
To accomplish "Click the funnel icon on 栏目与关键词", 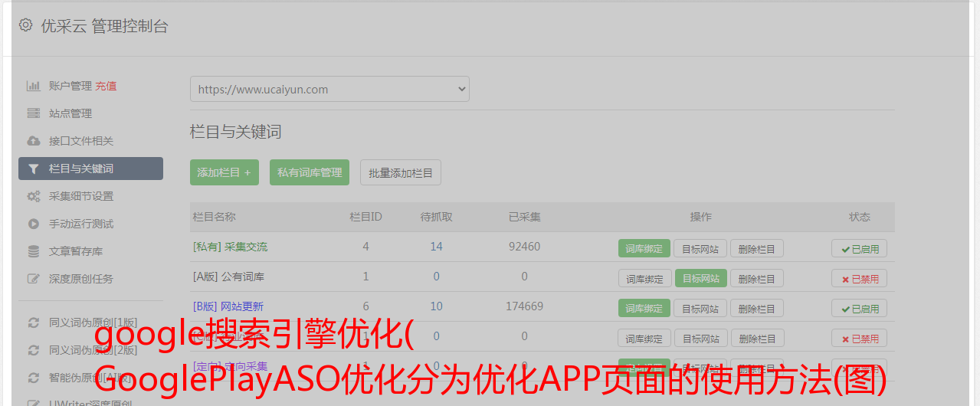I will click(33, 169).
